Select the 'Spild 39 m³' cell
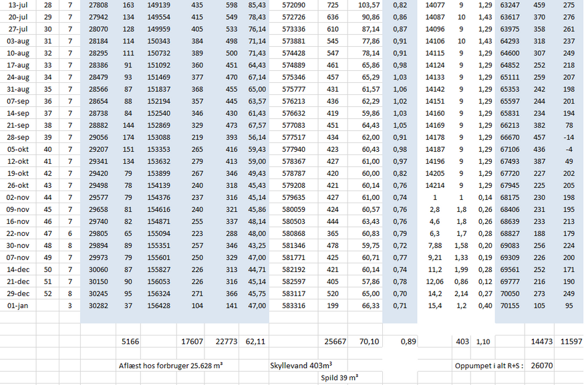588x385 pixels. [x=339, y=378]
